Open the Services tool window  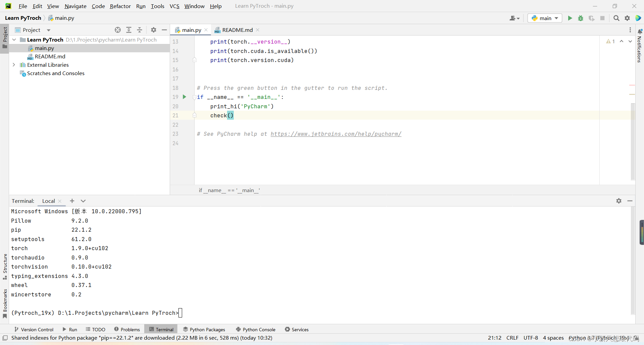point(297,330)
